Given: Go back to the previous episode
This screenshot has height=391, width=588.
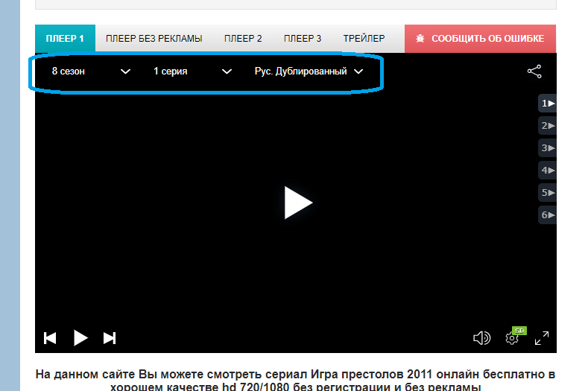Looking at the screenshot, I should tap(50, 338).
